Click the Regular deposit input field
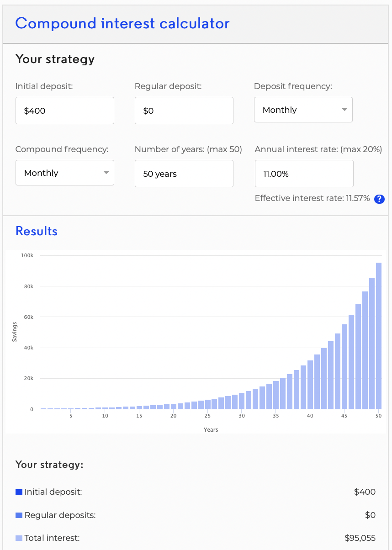 tap(184, 111)
